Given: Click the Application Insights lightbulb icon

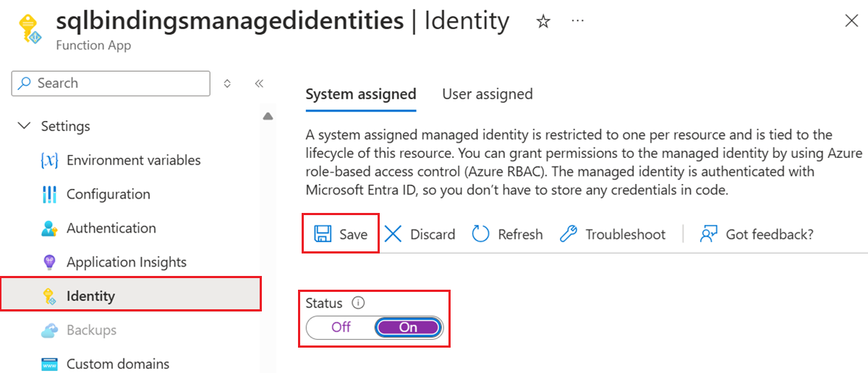Looking at the screenshot, I should (49, 262).
